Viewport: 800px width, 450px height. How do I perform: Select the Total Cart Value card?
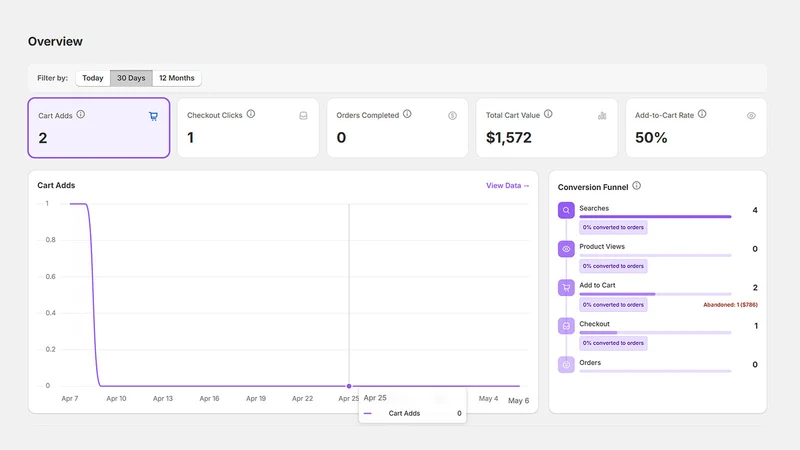[x=547, y=128]
